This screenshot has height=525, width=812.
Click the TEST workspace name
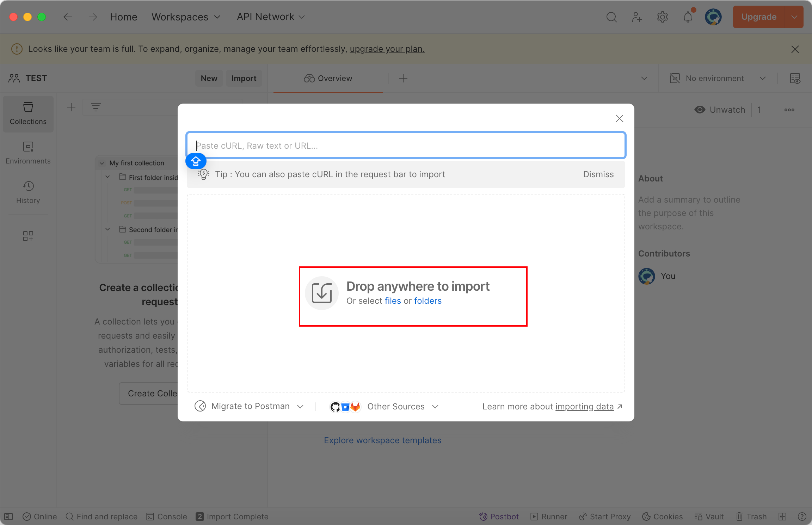point(36,78)
